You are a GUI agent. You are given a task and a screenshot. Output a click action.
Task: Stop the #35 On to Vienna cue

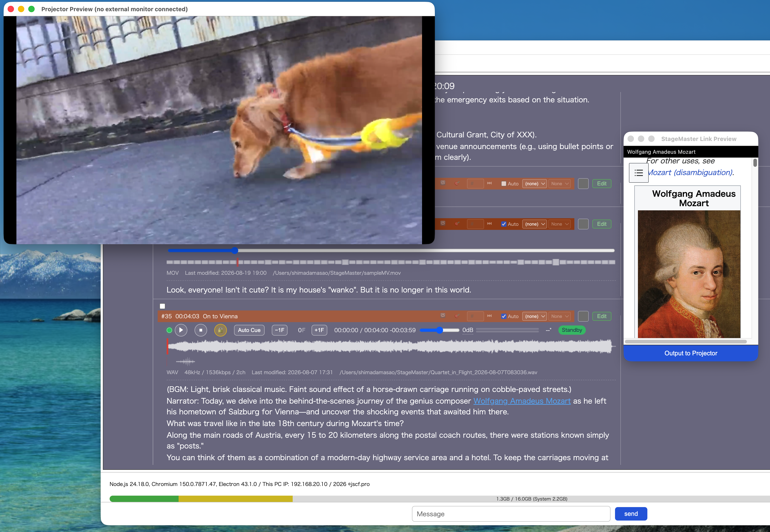(x=201, y=330)
